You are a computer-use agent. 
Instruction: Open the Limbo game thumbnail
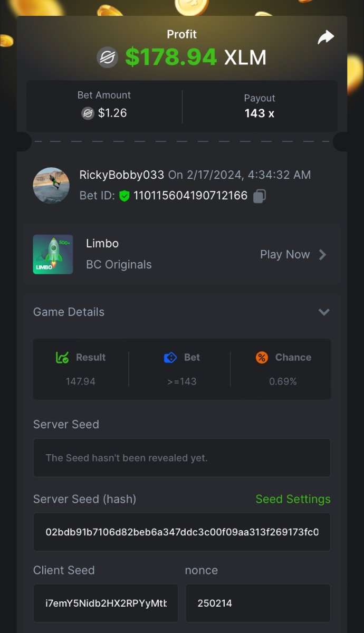point(53,254)
